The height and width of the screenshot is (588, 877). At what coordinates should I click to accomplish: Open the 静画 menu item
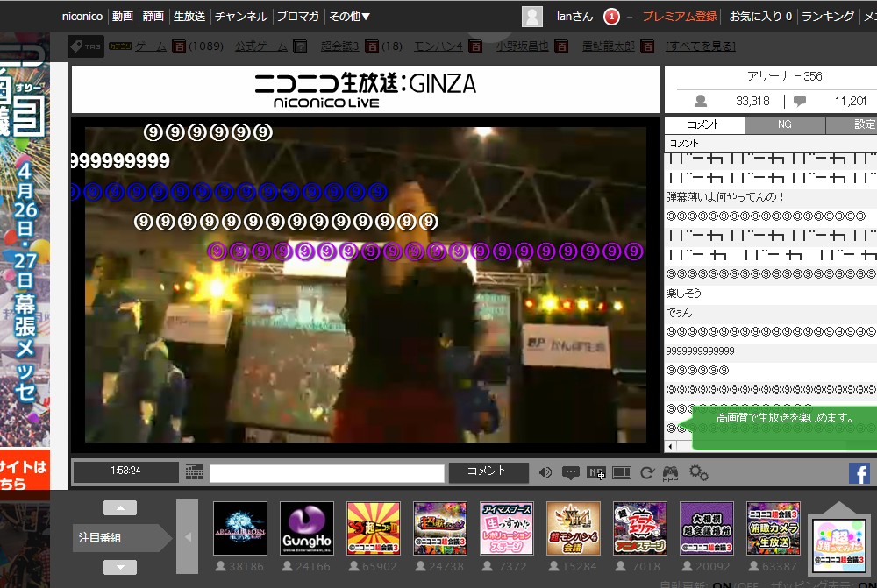click(x=153, y=16)
